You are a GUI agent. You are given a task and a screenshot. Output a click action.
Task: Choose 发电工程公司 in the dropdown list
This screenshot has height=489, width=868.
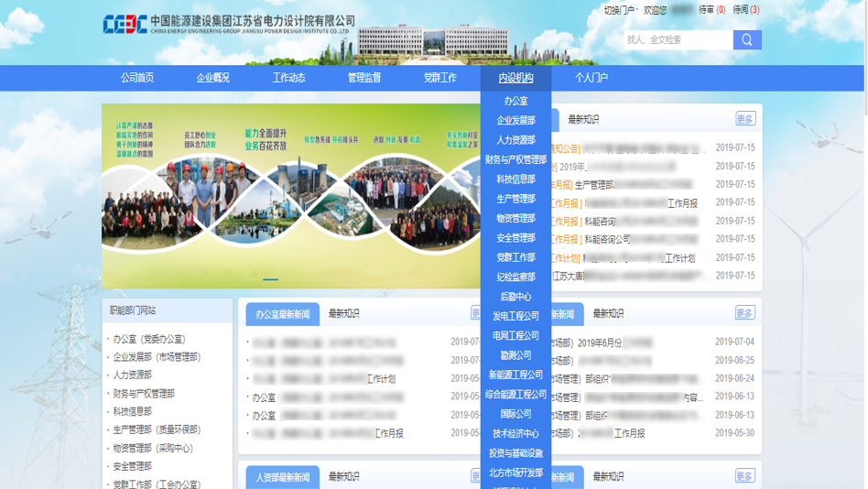click(x=515, y=316)
